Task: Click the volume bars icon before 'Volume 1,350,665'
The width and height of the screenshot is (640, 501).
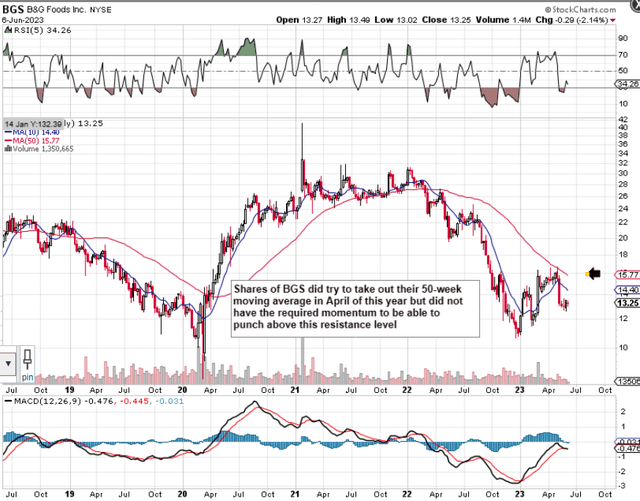Action: 8,149
